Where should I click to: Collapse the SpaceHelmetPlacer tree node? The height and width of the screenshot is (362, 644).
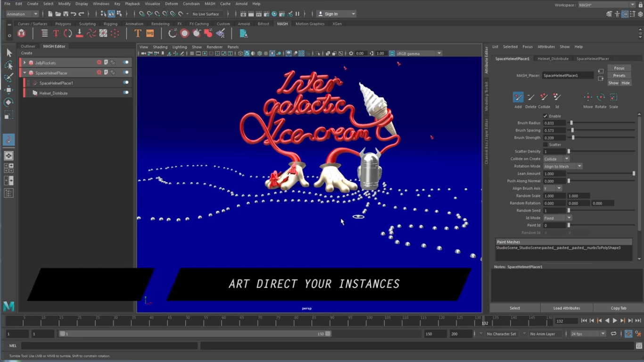[25, 73]
